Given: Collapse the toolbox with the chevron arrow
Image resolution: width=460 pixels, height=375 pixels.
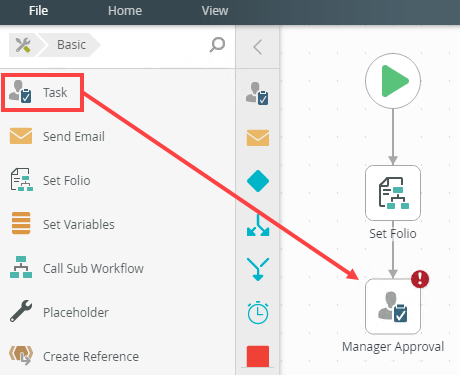Looking at the screenshot, I should 257,47.
